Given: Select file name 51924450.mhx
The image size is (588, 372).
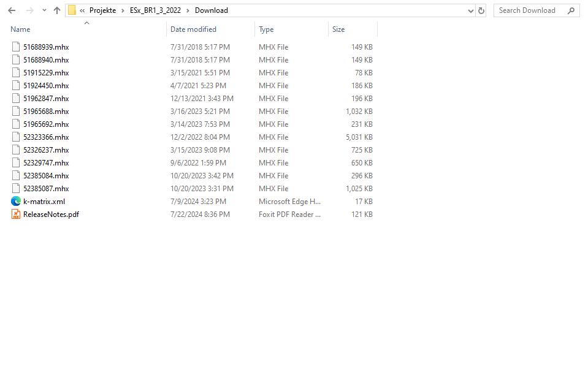Looking at the screenshot, I should pos(46,86).
